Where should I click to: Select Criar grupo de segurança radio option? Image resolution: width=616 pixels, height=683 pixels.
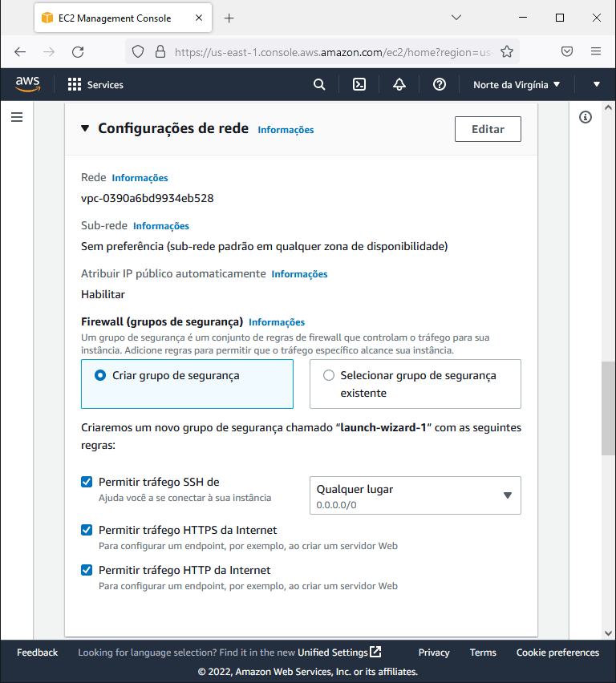coord(100,375)
